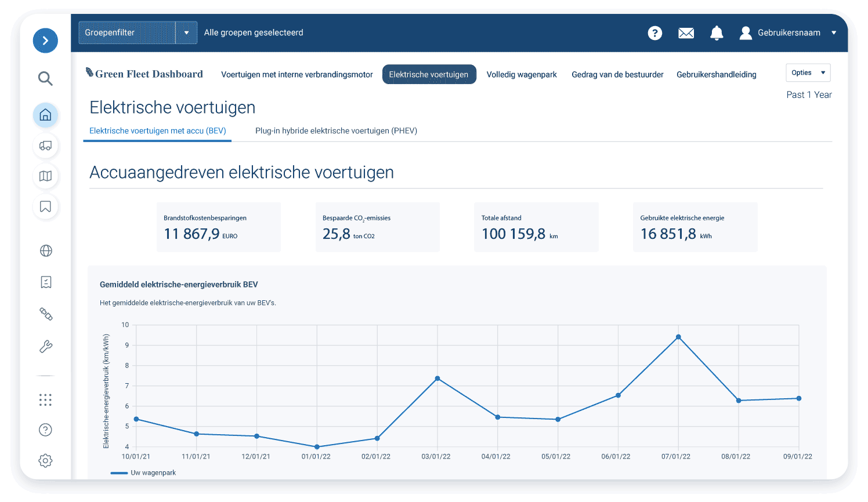Switch to Plug-in hybride (PHEV) tab
Screen dimensions: 868x502
(336, 131)
